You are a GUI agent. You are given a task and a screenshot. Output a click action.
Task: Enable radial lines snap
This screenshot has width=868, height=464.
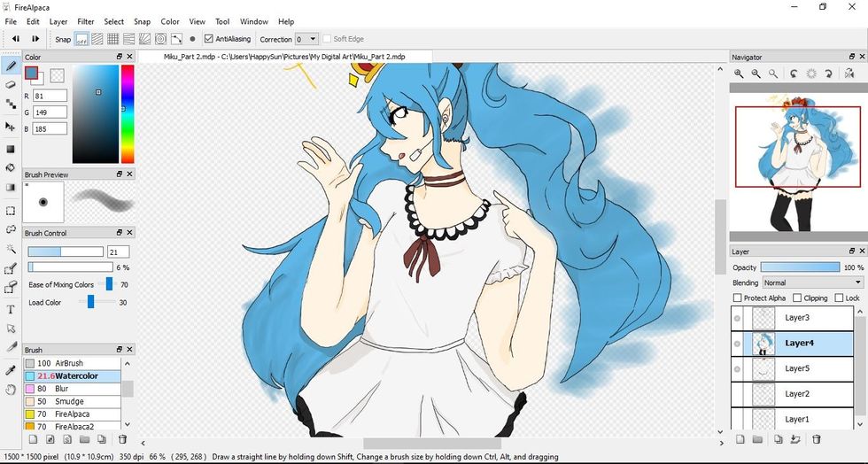point(144,39)
